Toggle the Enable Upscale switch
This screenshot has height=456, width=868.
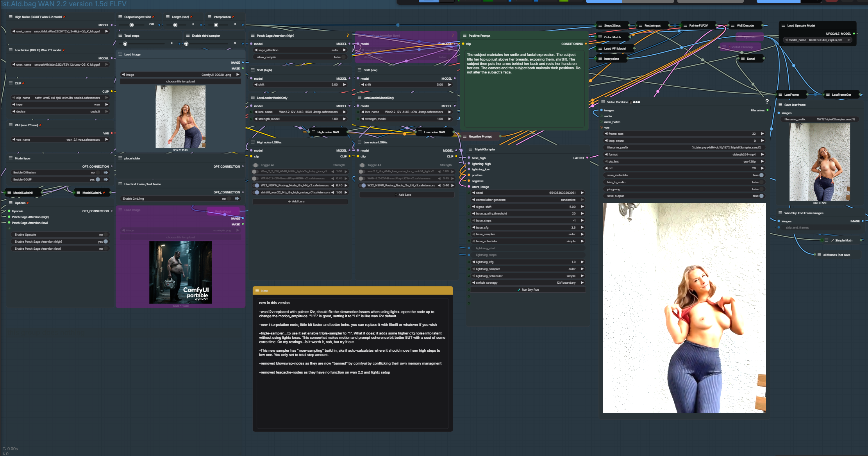[105, 234]
